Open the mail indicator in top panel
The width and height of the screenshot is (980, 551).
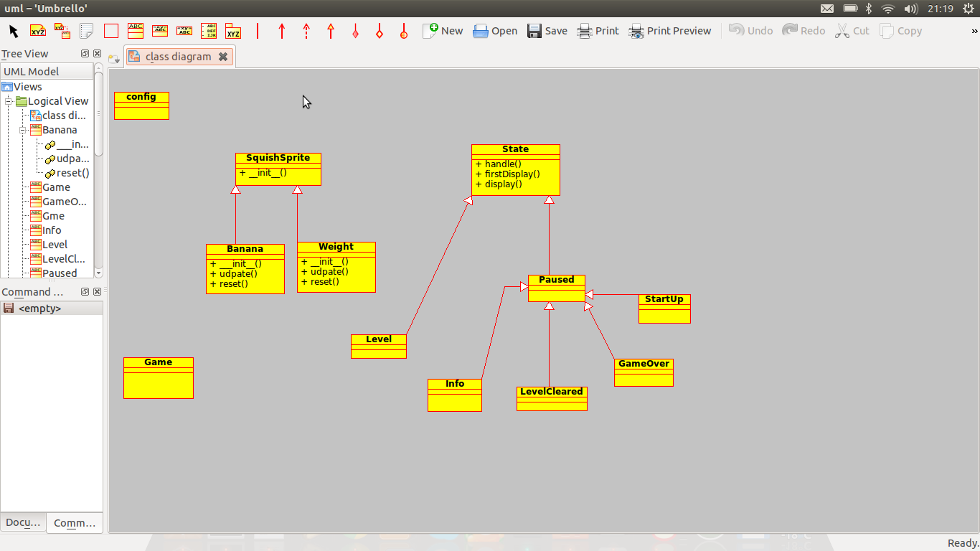point(827,9)
